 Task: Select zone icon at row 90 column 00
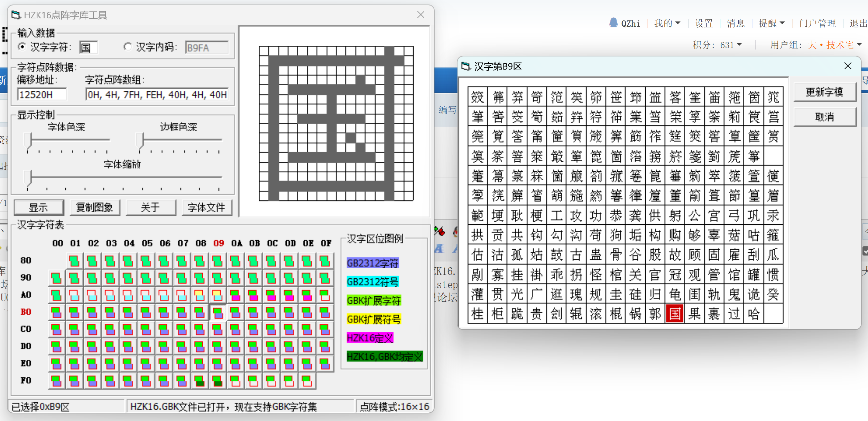coord(56,278)
